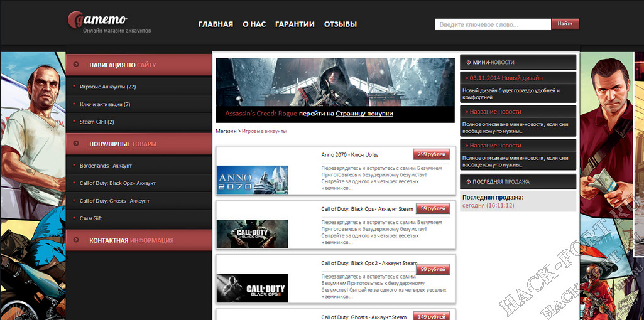Click the arrow icon beside Контактная информация

(77, 240)
